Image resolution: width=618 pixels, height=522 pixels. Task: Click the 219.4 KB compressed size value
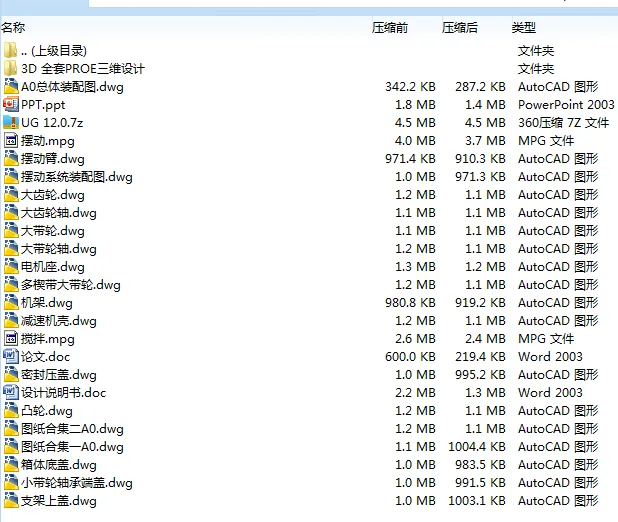[480, 356]
